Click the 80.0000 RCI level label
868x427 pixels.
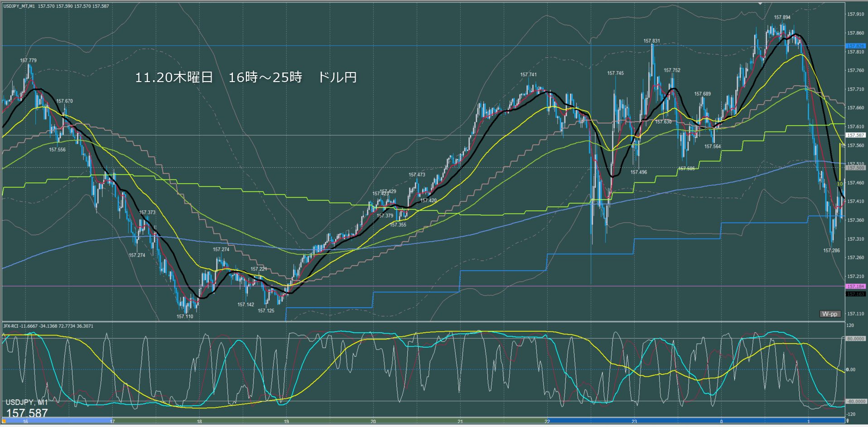[855, 339]
